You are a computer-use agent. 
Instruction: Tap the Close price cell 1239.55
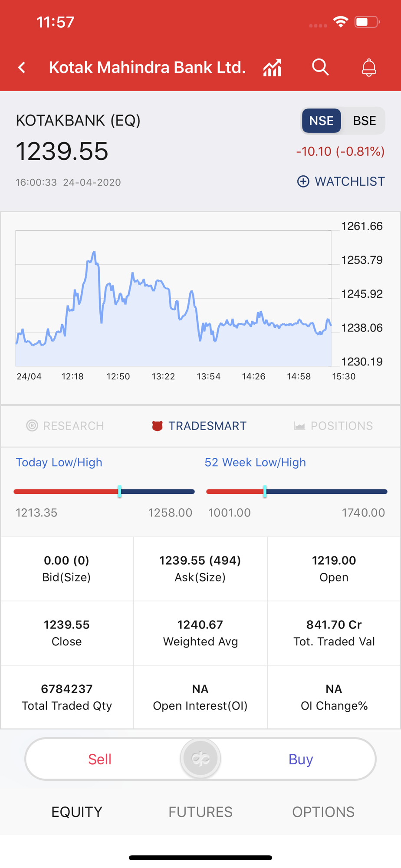tap(67, 633)
